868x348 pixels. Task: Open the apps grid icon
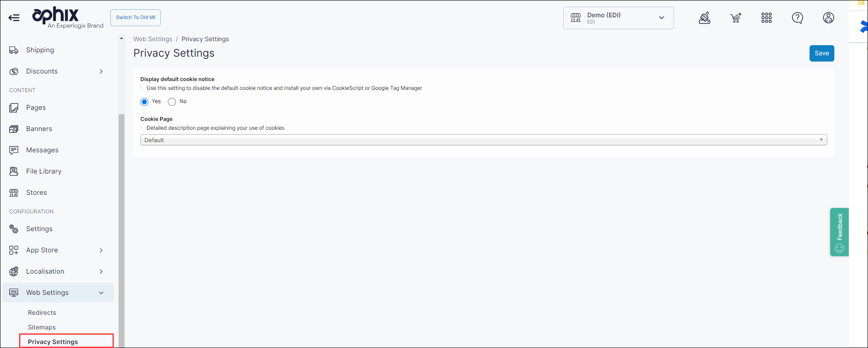pos(767,18)
